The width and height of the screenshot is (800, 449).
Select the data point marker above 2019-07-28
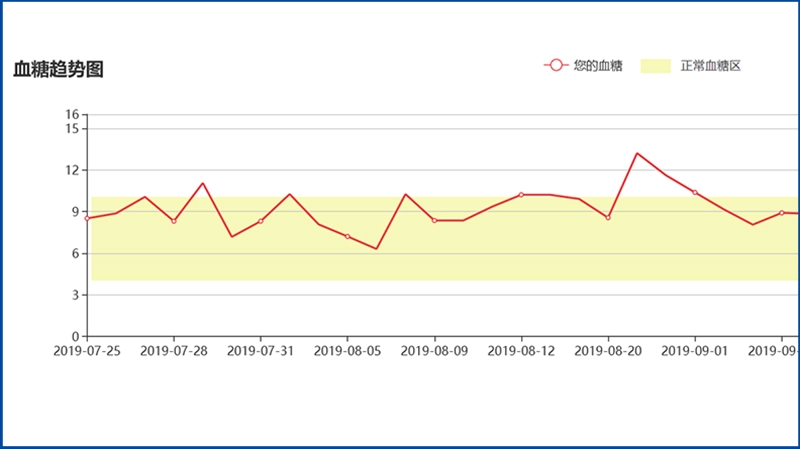[174, 221]
